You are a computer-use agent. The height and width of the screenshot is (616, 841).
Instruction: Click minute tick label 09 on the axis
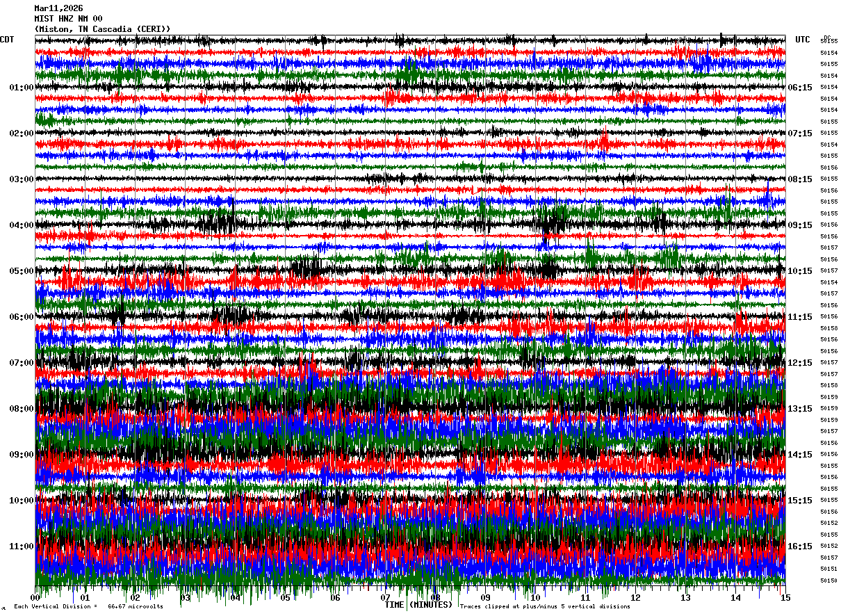[486, 598]
